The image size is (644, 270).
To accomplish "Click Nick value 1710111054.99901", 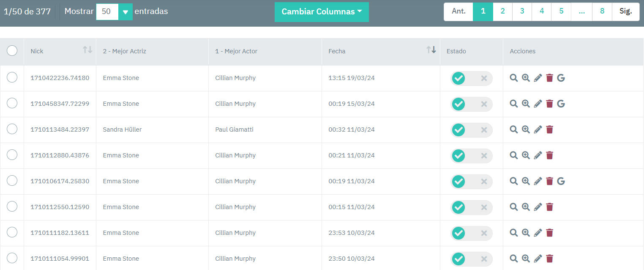I will click(x=60, y=259).
